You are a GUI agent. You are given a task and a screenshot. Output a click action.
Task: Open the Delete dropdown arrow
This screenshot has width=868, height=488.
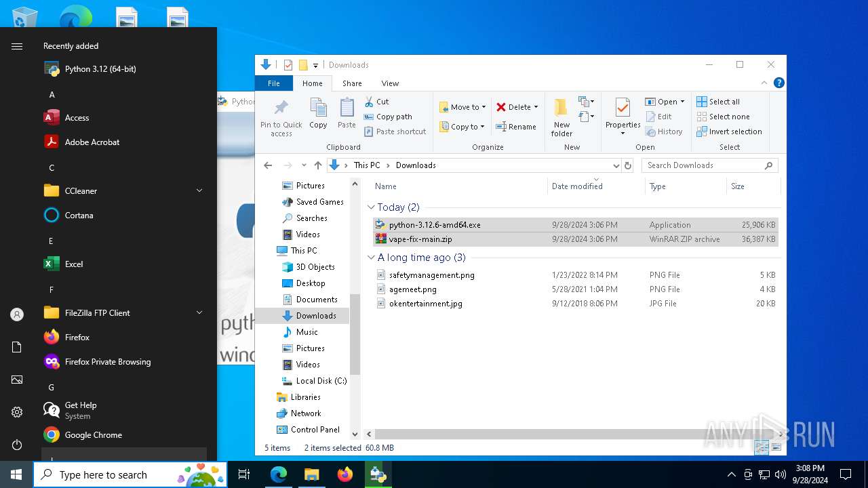pyautogui.click(x=536, y=107)
